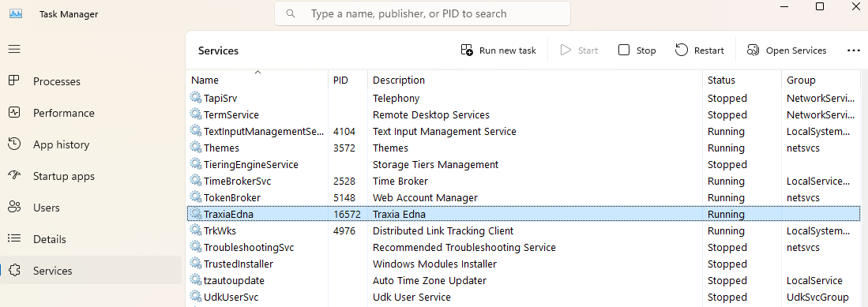Click the Startup apps gauge icon
The height and width of the screenshot is (307, 868).
[x=14, y=175]
